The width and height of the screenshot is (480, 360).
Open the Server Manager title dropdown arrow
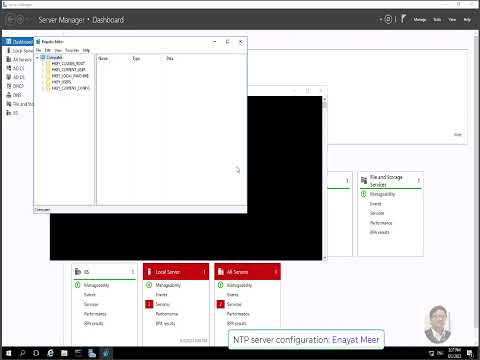(x=380, y=20)
